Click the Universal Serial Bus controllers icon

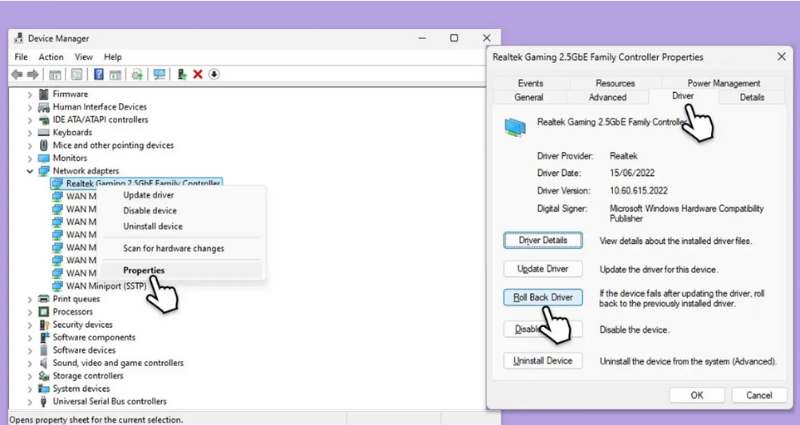click(44, 402)
